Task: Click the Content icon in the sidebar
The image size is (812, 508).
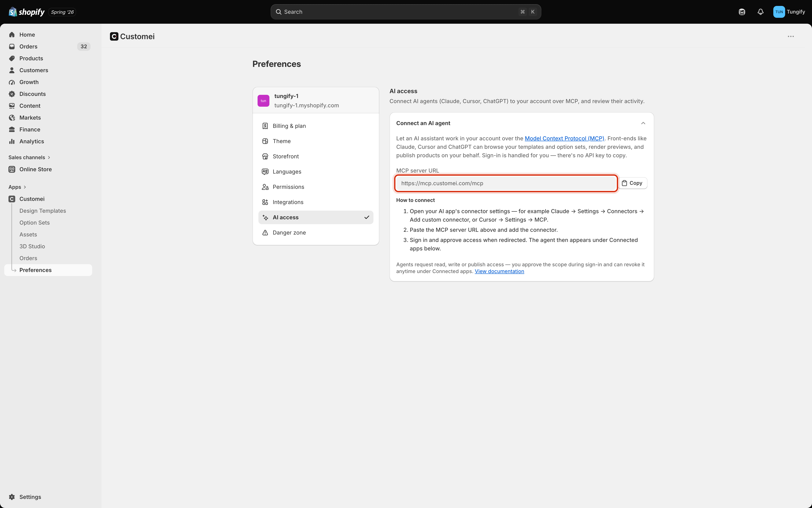Action: click(x=12, y=106)
